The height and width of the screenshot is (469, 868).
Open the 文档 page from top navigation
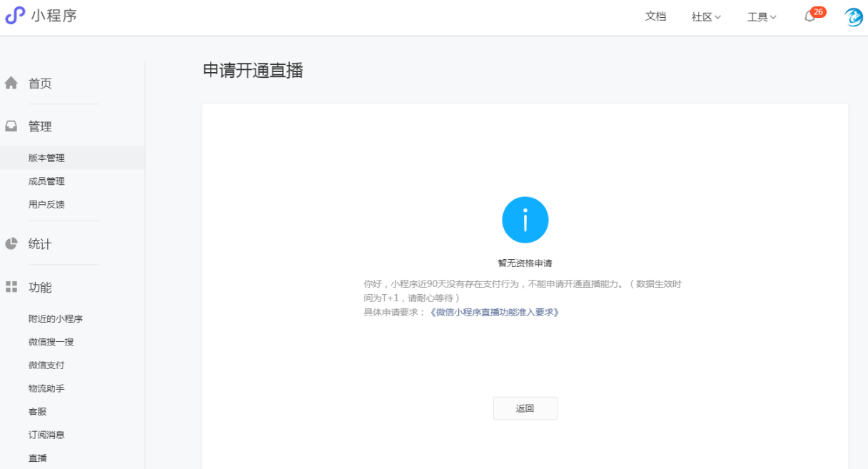pos(655,16)
